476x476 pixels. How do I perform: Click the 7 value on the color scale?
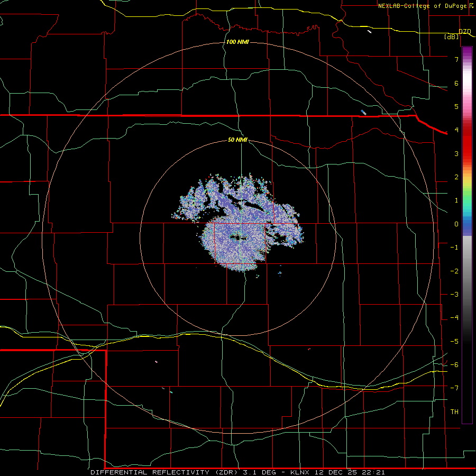(456, 59)
